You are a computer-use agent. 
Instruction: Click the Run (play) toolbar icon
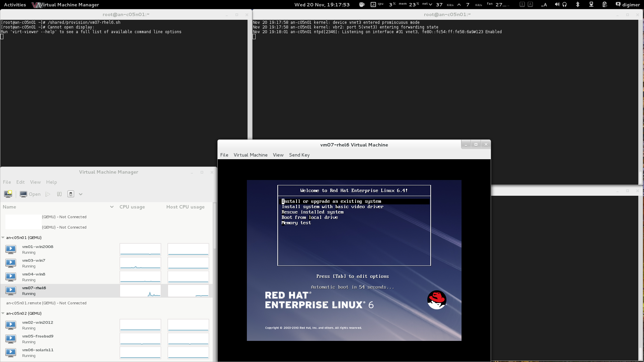[48, 194]
